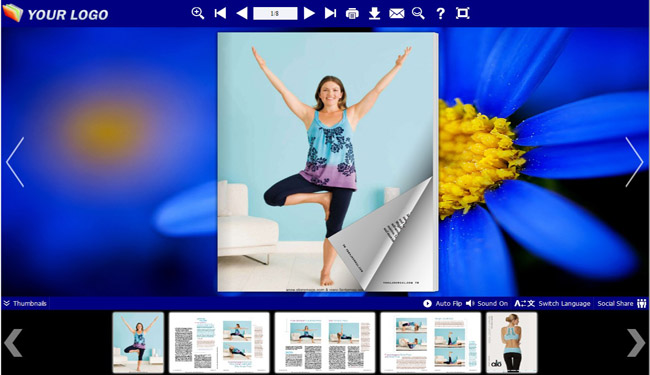Viewport: 650px width, 375px height.
Task: Select the third thumbnail spread
Action: (325, 343)
